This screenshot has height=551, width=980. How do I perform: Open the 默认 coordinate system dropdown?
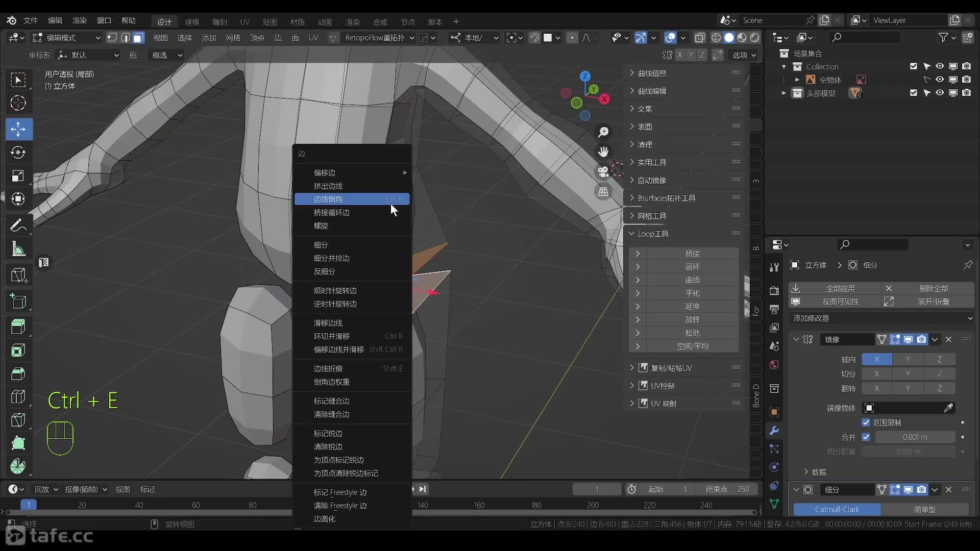(88, 55)
